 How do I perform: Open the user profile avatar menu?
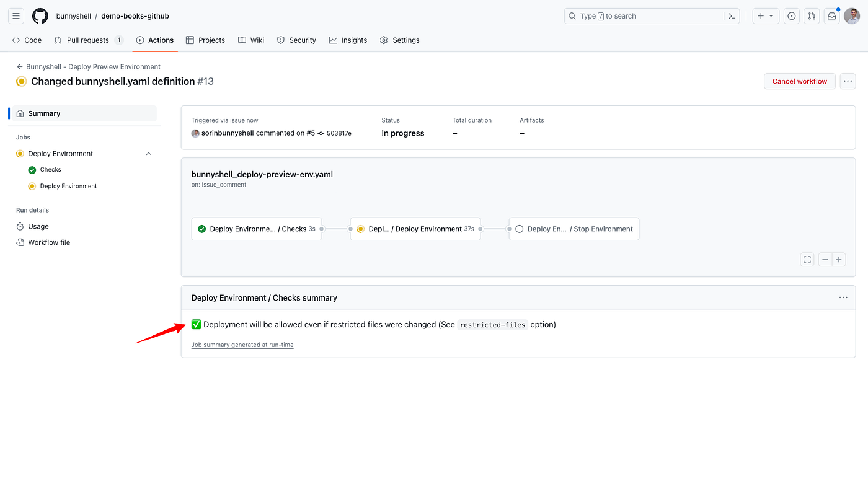point(852,16)
